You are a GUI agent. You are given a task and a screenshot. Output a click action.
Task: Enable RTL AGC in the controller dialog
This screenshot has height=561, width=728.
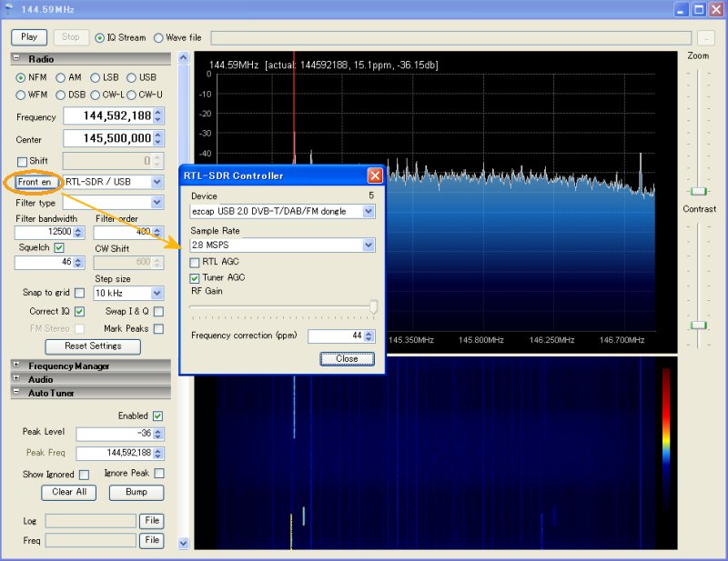[x=195, y=262]
